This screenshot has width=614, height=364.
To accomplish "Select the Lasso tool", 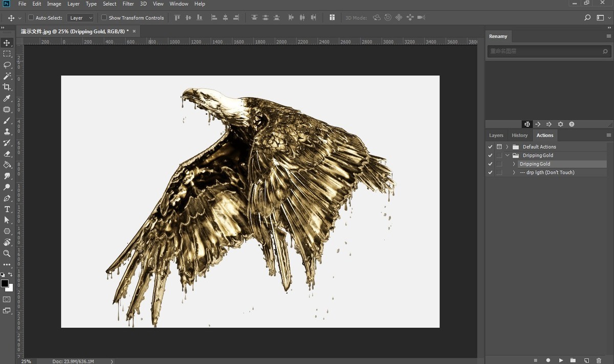I will pyautogui.click(x=7, y=65).
